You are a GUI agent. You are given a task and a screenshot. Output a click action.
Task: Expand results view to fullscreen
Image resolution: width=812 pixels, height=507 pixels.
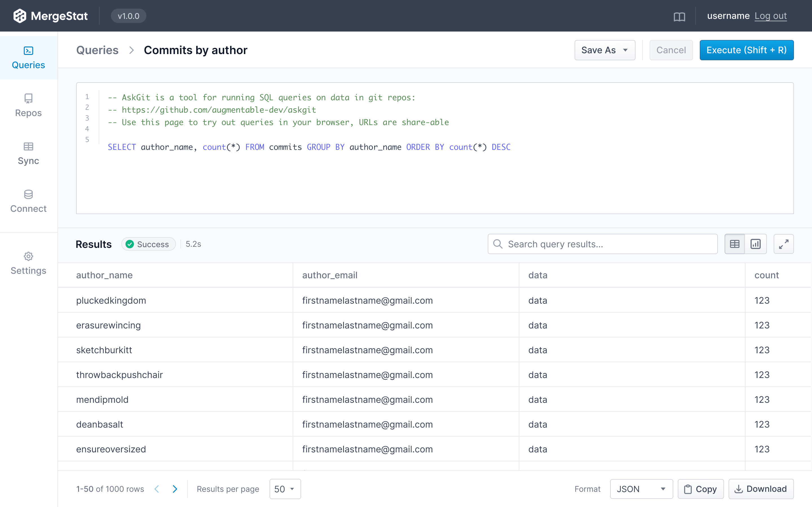pos(784,244)
